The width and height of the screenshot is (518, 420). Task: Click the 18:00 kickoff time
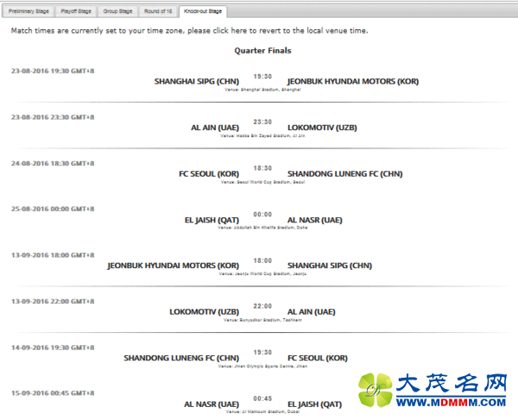pos(262,260)
